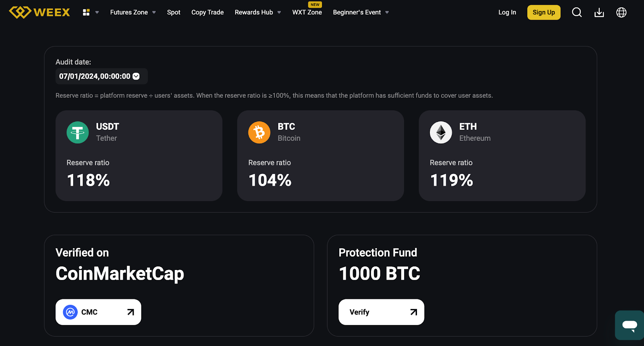Open the live chat support bubble

[x=630, y=325]
